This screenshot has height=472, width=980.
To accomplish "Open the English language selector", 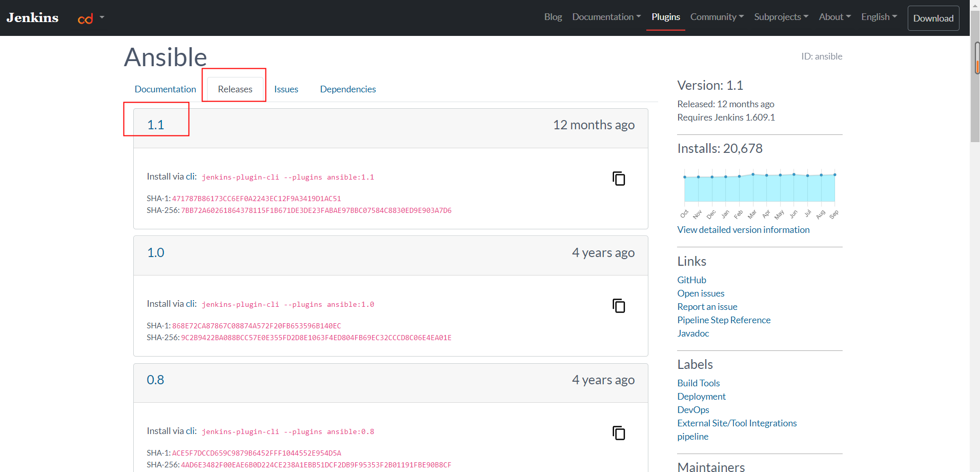I will pos(879,17).
